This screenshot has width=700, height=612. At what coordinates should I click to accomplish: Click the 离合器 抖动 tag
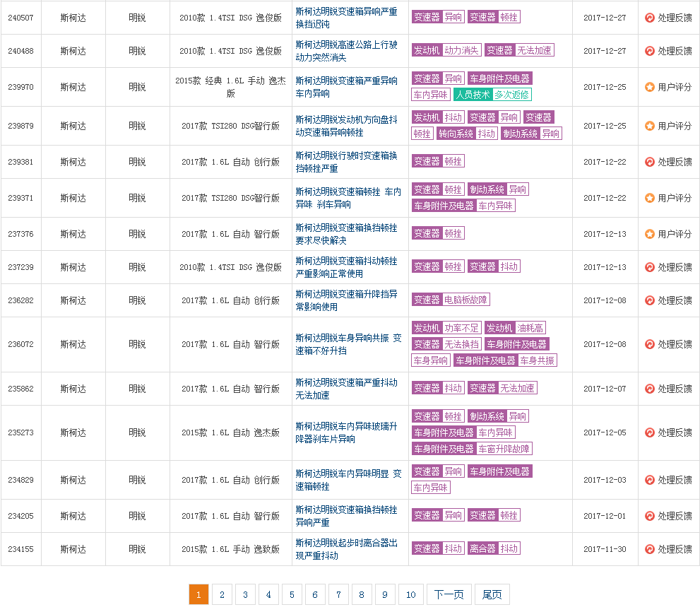pyautogui.click(x=494, y=548)
